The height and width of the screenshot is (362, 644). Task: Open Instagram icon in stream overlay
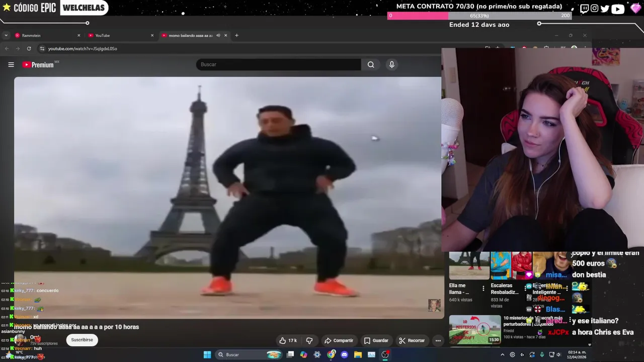point(595,9)
